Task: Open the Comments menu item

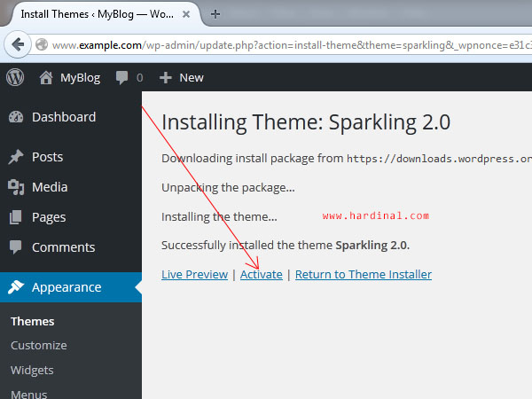Action: click(x=71, y=247)
